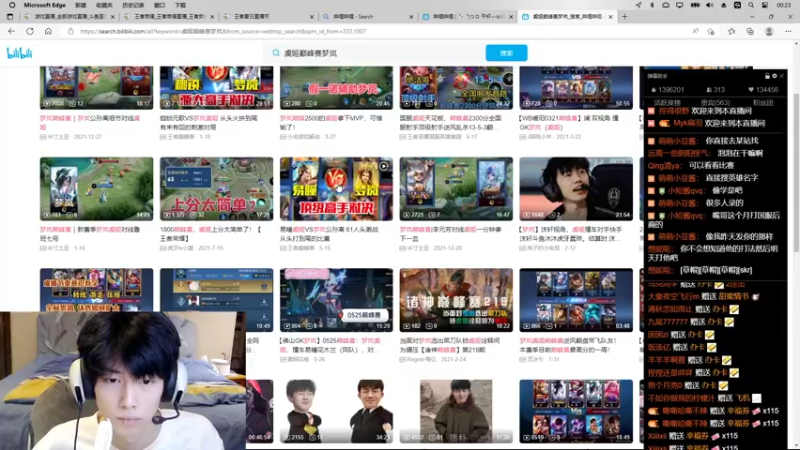Select the 活跃度榜 tab in danmu panel
The image size is (800, 450).
pyautogui.click(x=667, y=103)
